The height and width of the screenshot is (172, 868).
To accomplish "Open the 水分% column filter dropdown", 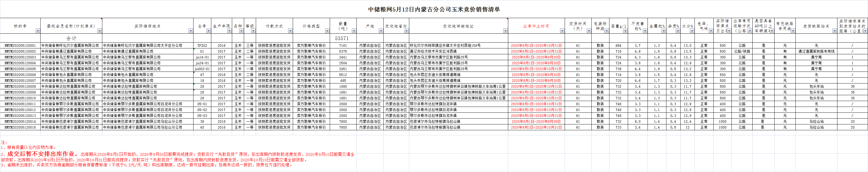I will 691,31.
